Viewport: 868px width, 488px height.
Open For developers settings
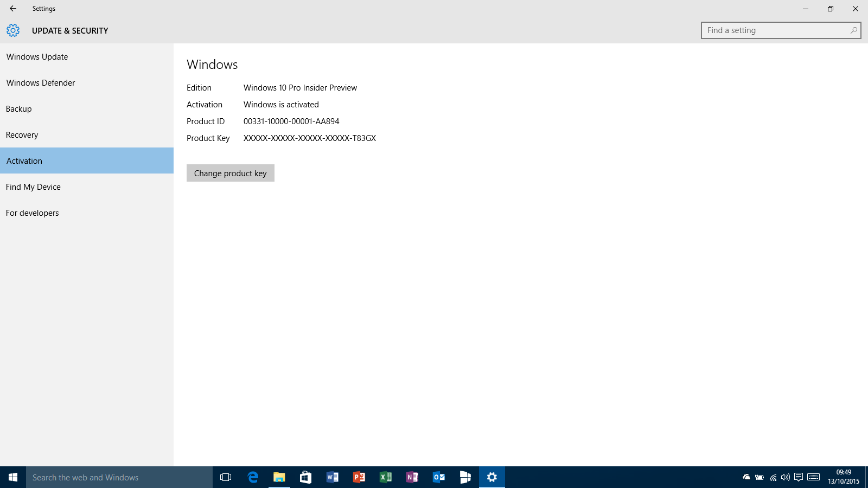(87, 213)
